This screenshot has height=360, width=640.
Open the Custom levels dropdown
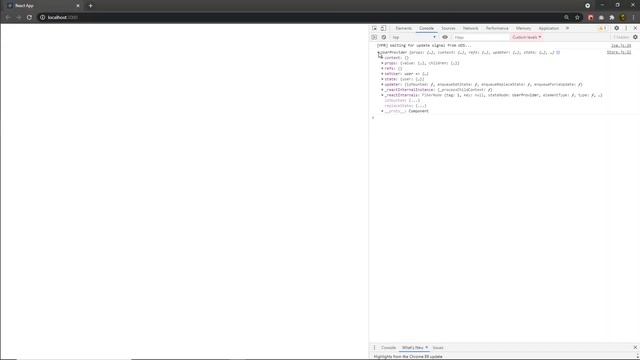click(x=527, y=37)
